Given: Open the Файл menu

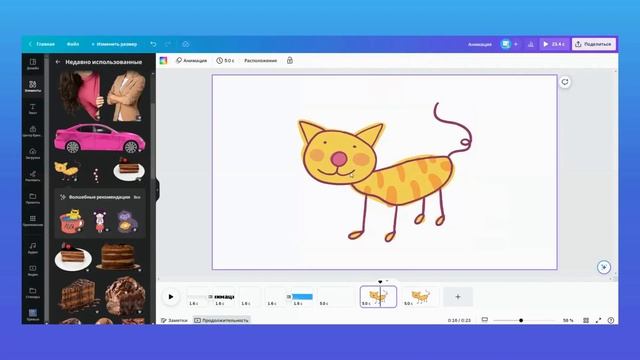Looking at the screenshot, I should pyautogui.click(x=73, y=44).
